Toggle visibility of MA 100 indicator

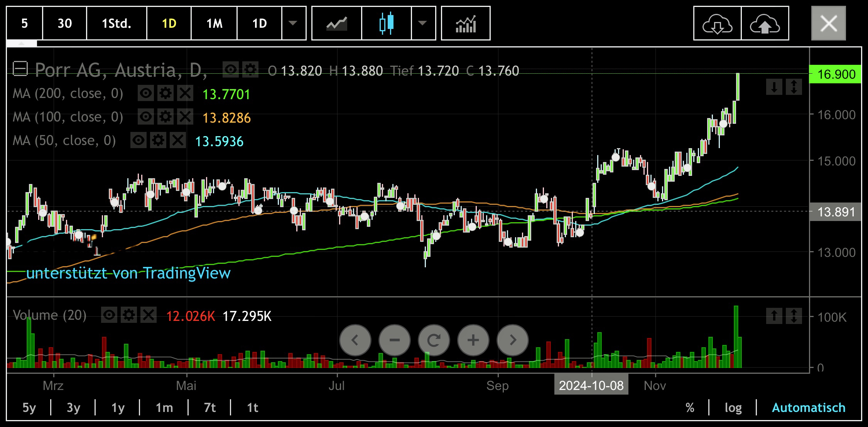coord(146,117)
